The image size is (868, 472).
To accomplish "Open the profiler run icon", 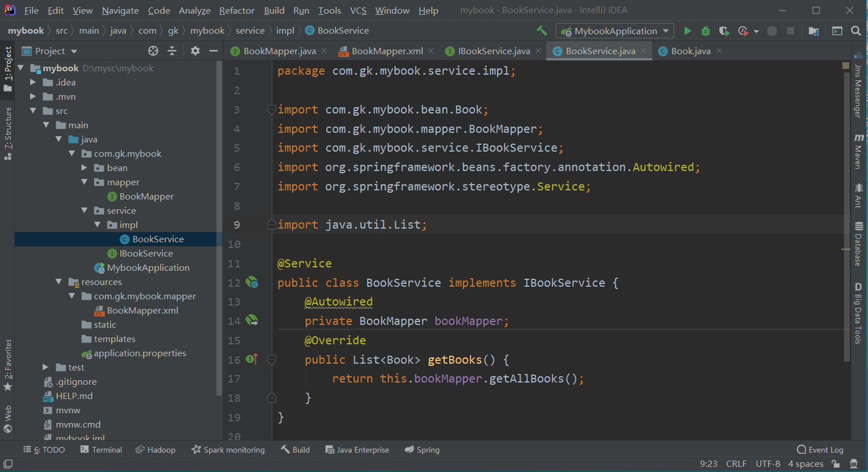I will [x=743, y=31].
